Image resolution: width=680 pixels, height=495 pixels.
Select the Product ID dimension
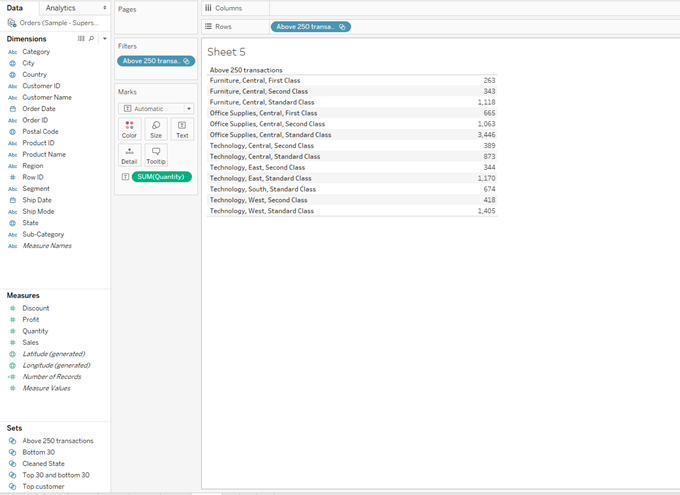(x=38, y=143)
